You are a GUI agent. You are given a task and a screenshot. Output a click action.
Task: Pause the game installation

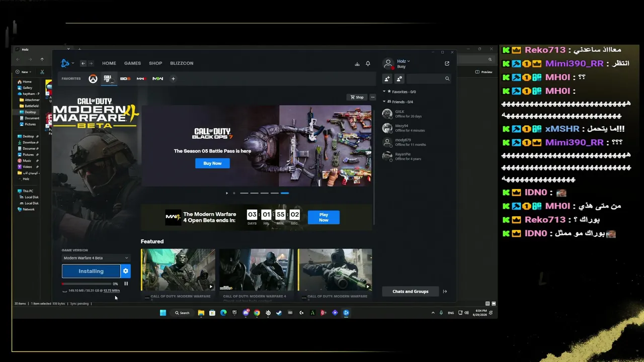126,284
